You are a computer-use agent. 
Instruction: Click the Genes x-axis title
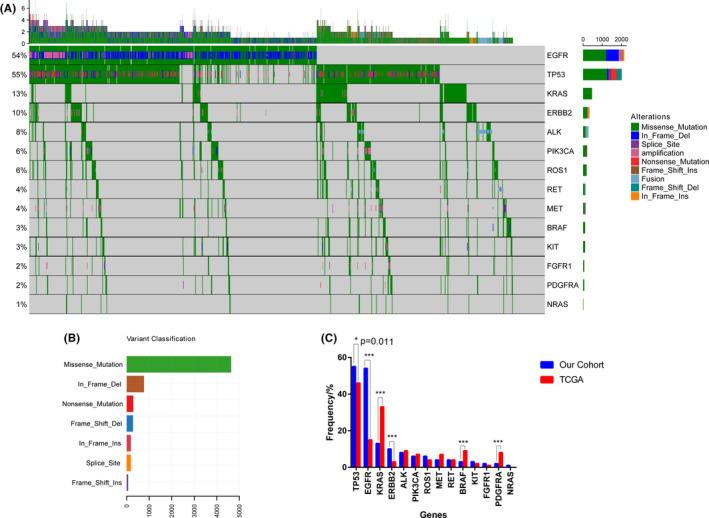[433, 514]
